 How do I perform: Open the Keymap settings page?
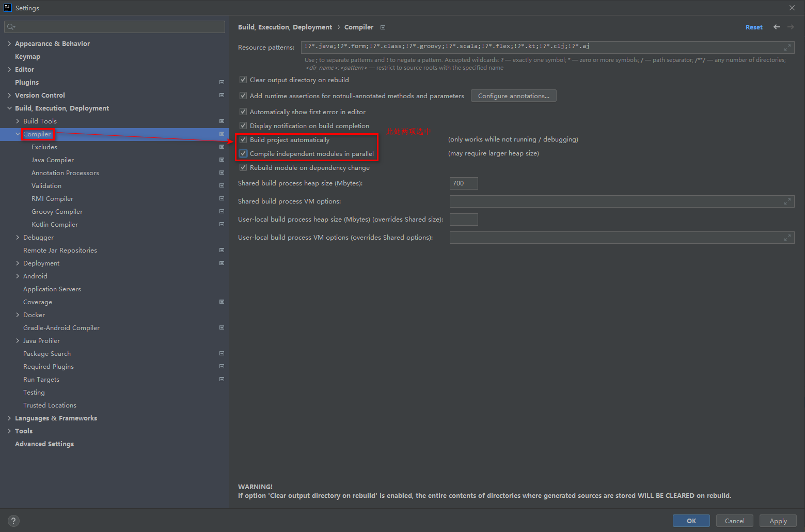(27, 56)
